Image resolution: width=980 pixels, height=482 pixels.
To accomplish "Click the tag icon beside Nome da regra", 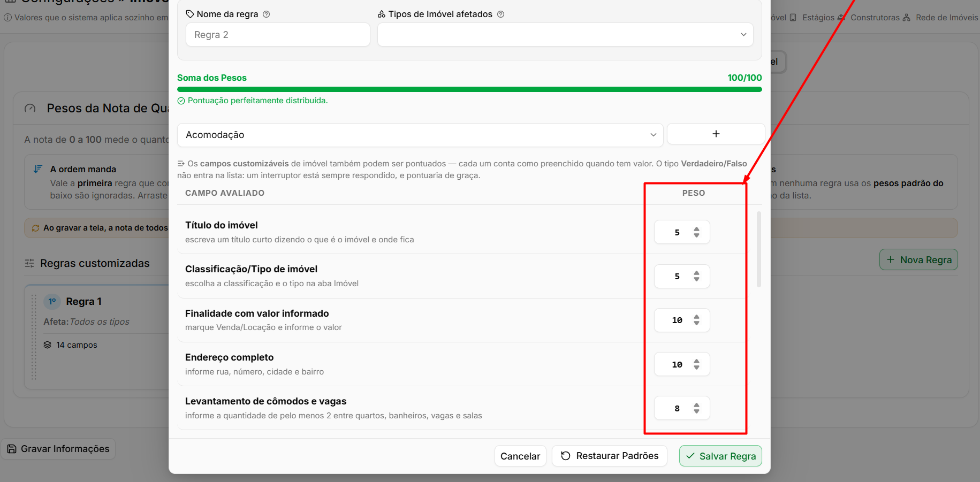I will point(190,14).
